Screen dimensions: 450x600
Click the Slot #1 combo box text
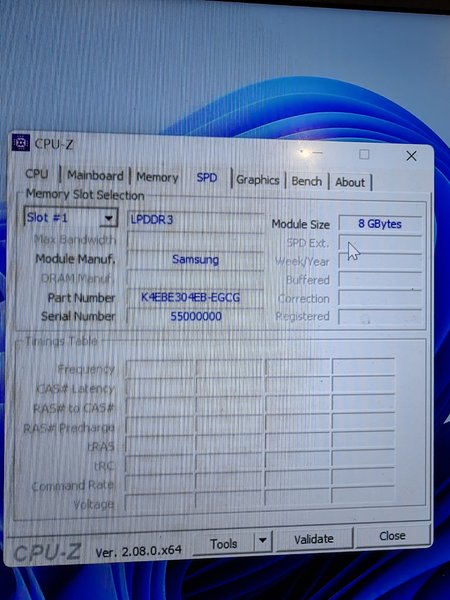tap(47, 218)
